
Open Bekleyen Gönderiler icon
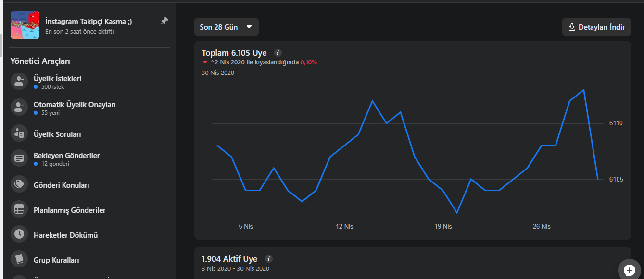(x=19, y=158)
